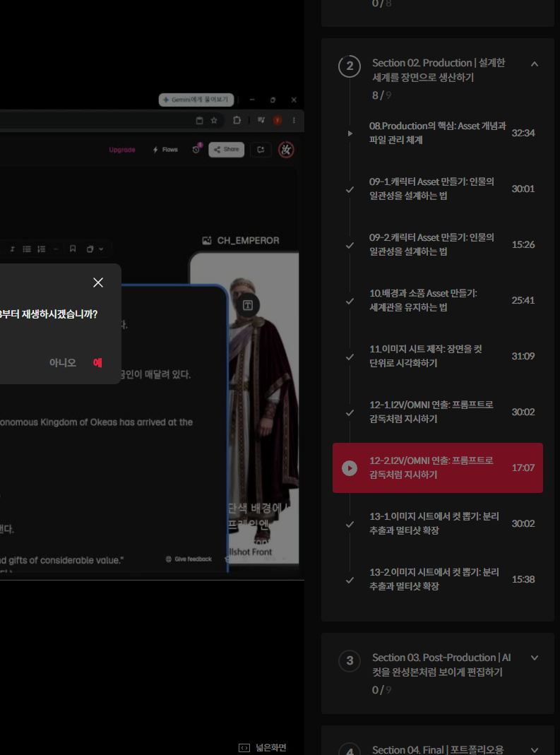Click the small play triangle beside lesson 08
Image resolution: width=560 pixels, height=755 pixels.
(350, 133)
